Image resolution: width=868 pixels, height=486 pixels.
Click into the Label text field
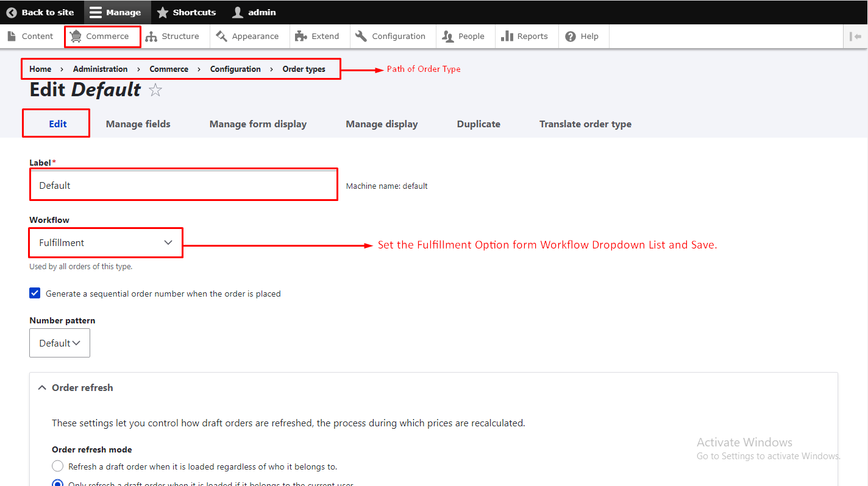click(x=183, y=185)
